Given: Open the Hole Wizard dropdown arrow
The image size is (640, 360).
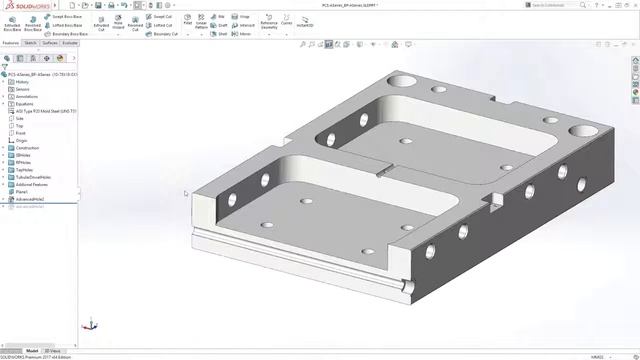Looking at the screenshot, I should [118, 35].
